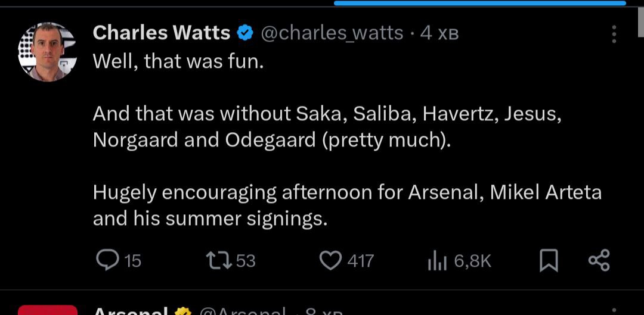Click Arsenal's gold verified badge
This screenshot has height=315, width=644.
pyautogui.click(x=183, y=311)
